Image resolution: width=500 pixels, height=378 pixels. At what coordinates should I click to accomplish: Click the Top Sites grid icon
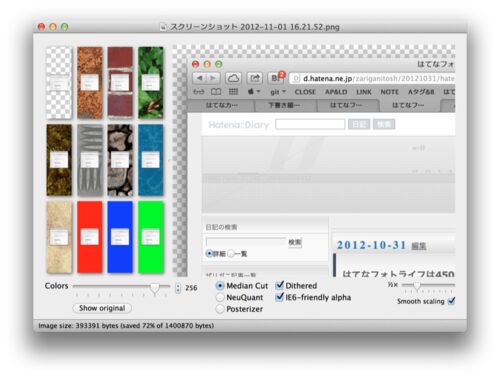pos(233,92)
